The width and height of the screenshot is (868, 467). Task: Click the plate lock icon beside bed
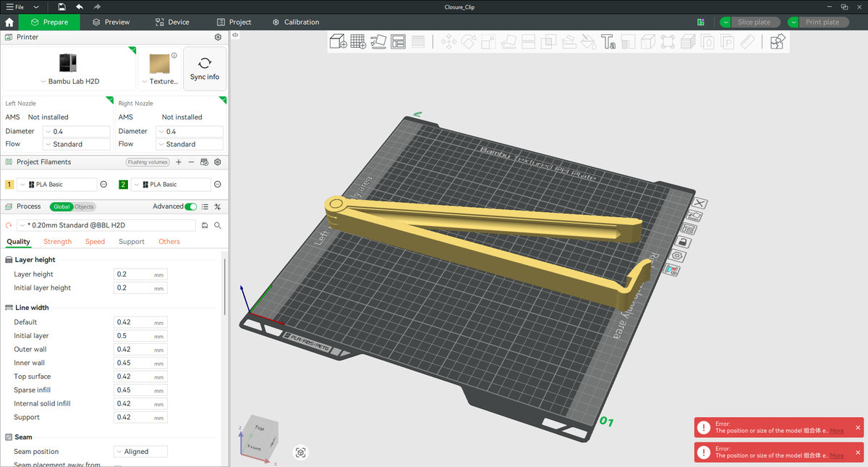point(683,242)
